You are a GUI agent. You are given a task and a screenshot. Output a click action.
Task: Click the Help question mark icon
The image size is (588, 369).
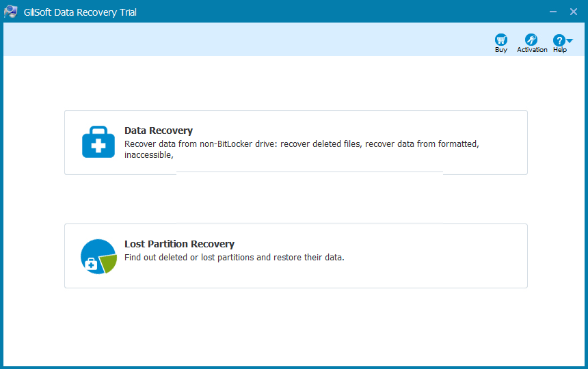click(559, 40)
